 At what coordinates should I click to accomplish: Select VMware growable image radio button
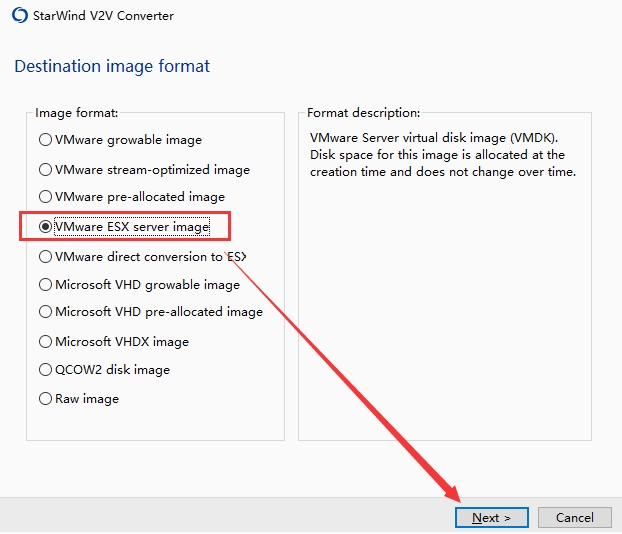(45, 140)
